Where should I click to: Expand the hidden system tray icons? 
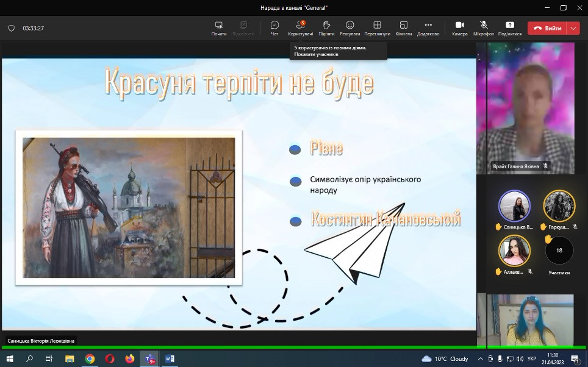pos(481,358)
